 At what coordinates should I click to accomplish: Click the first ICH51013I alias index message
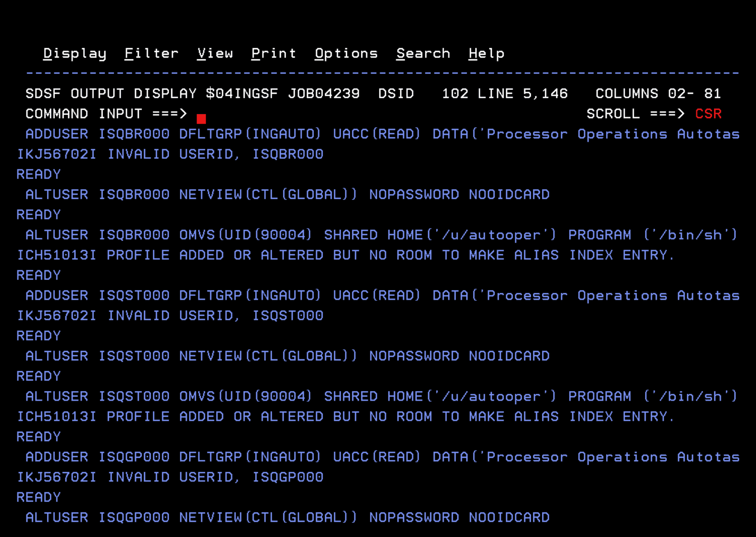(x=345, y=255)
